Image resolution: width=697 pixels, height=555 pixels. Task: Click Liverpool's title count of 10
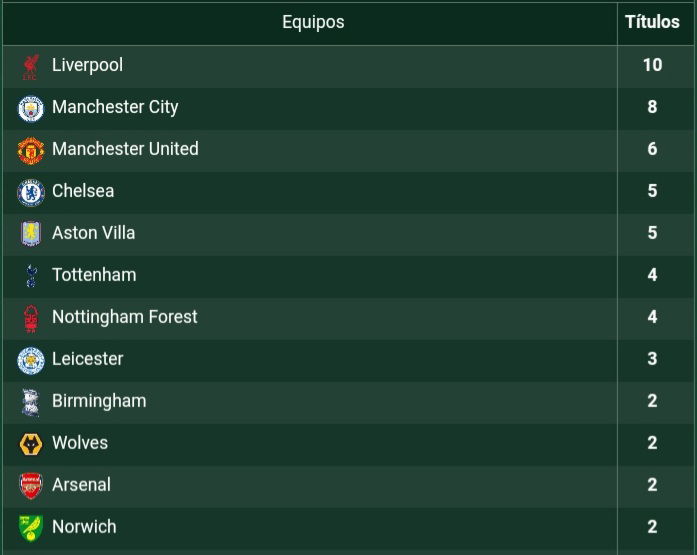(652, 65)
